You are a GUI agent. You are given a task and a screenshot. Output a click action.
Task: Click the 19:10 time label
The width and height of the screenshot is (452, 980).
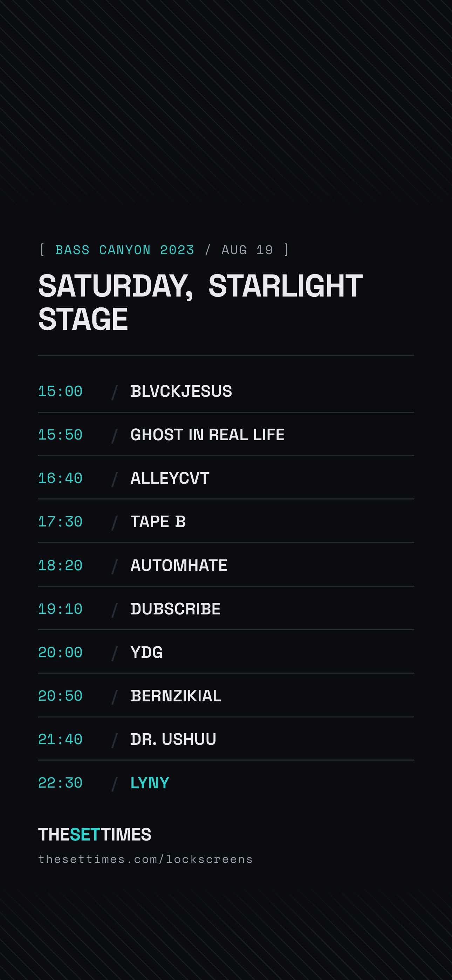pos(60,609)
